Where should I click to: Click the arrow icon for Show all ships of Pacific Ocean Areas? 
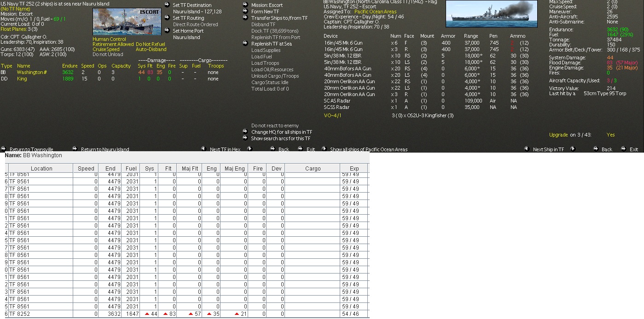click(x=324, y=149)
